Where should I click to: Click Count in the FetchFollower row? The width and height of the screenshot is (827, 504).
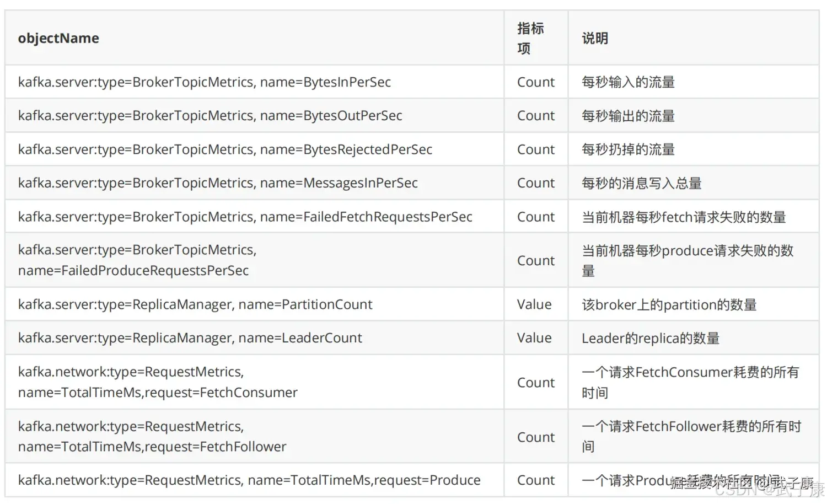click(536, 437)
